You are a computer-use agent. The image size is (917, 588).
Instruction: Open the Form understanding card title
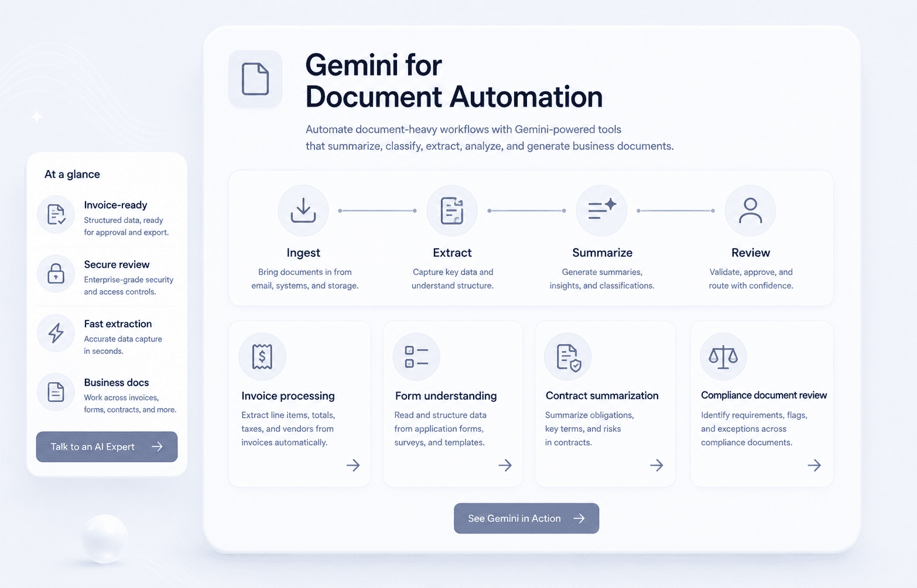click(446, 396)
